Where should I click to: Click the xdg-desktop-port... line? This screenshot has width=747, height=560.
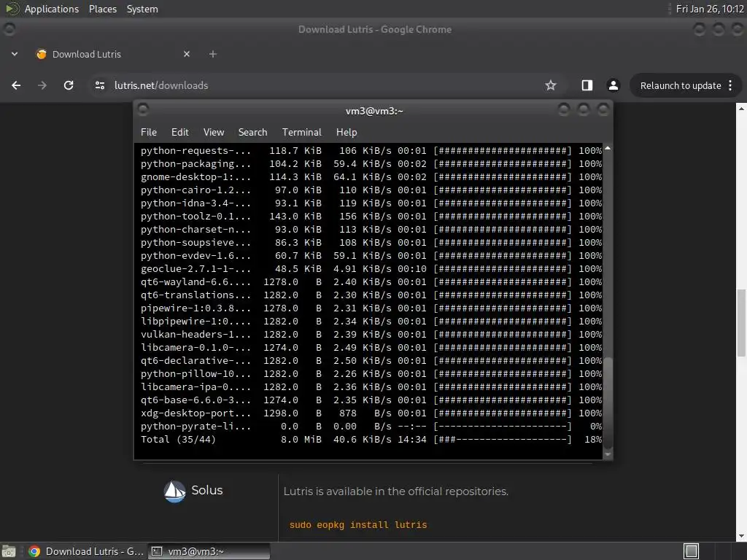pyautogui.click(x=371, y=413)
